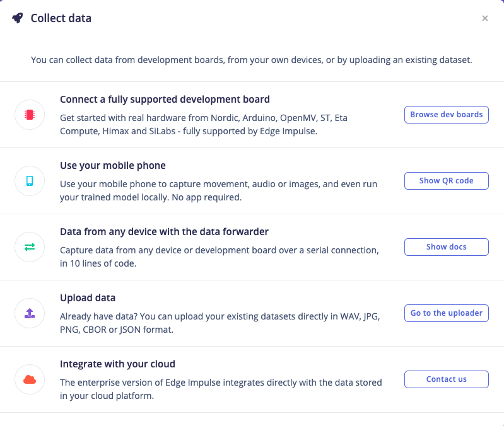
Task: Click the orange cloud integration icon
Action: [30, 379]
